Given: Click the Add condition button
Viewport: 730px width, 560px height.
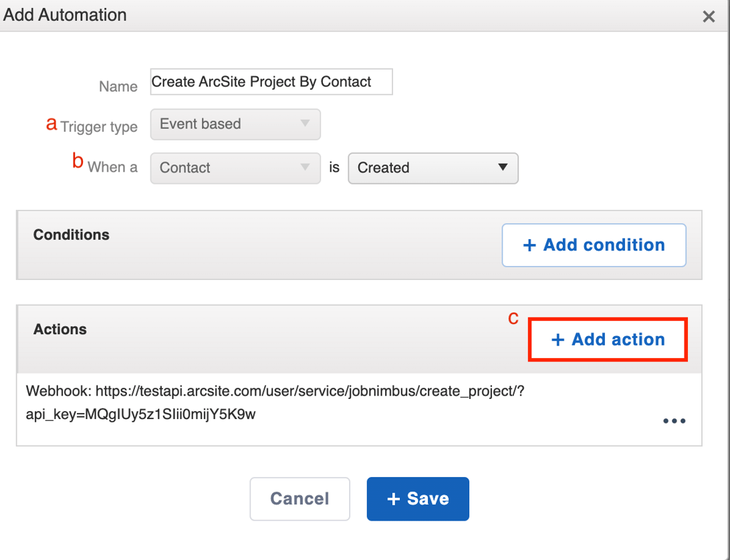Looking at the screenshot, I should coord(594,245).
